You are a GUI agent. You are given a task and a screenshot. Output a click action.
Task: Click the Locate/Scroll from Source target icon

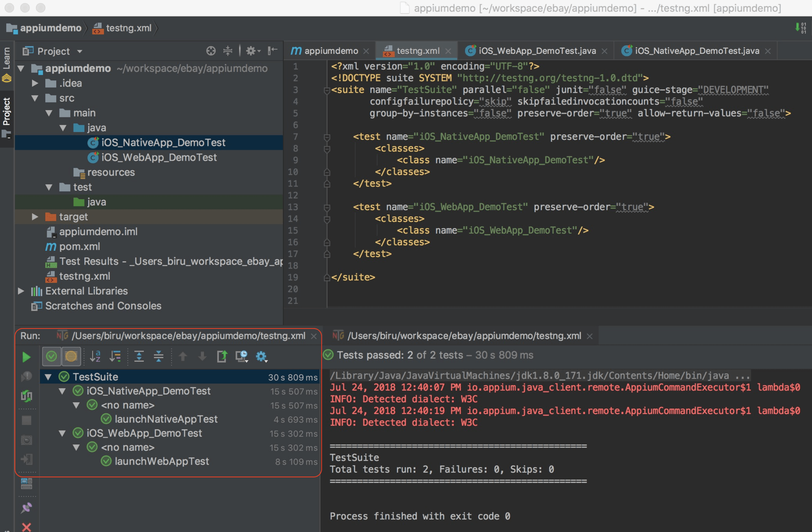click(x=211, y=51)
